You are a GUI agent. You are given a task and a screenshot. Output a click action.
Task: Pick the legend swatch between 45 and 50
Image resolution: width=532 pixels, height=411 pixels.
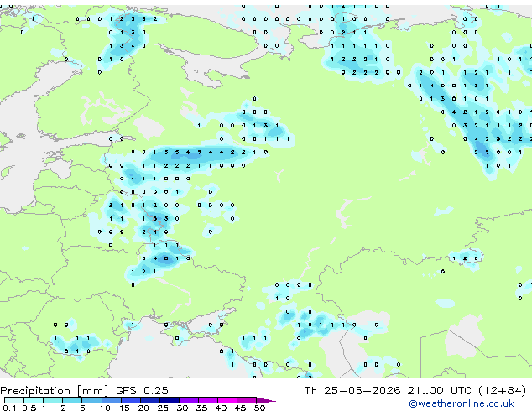coord(247,400)
